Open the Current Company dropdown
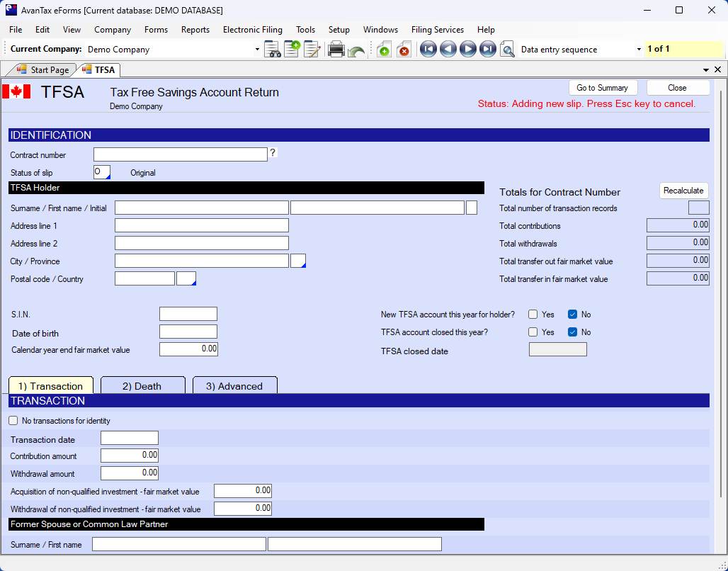 pos(257,50)
